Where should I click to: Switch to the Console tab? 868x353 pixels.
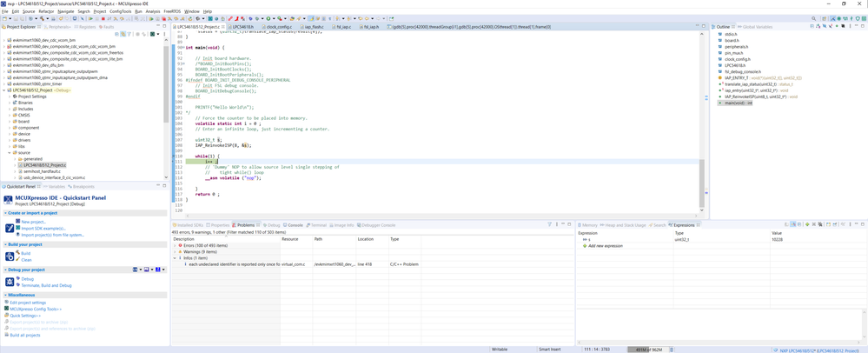tap(294, 225)
